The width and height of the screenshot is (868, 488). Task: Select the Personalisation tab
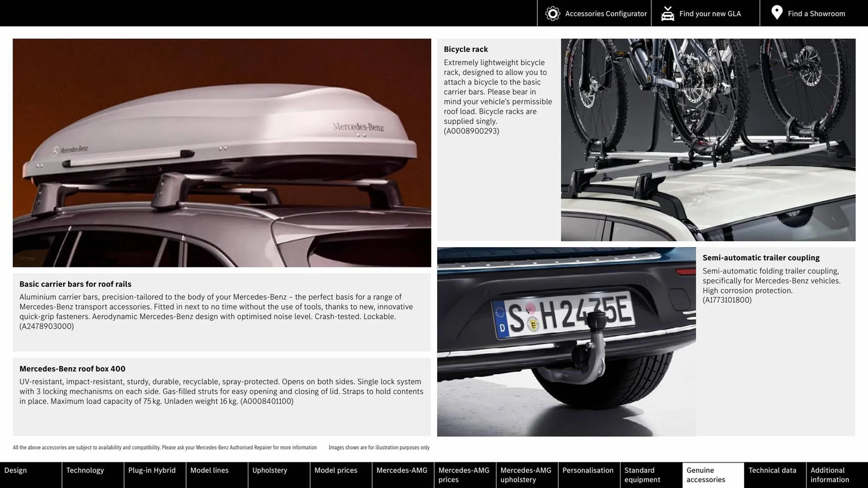588,475
